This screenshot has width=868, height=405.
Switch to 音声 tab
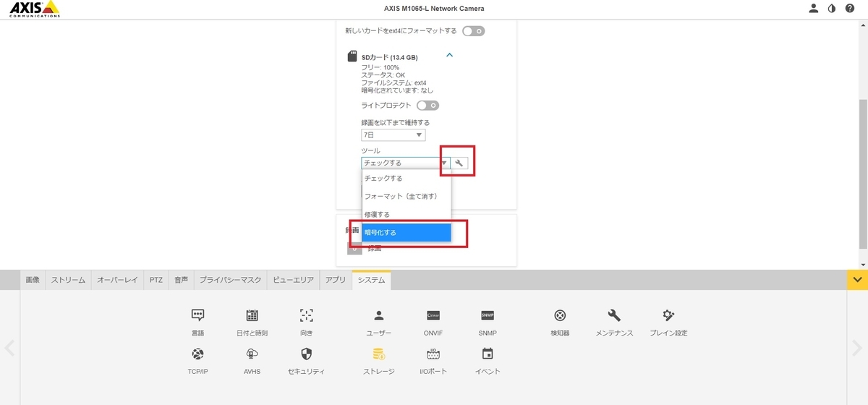(x=181, y=280)
